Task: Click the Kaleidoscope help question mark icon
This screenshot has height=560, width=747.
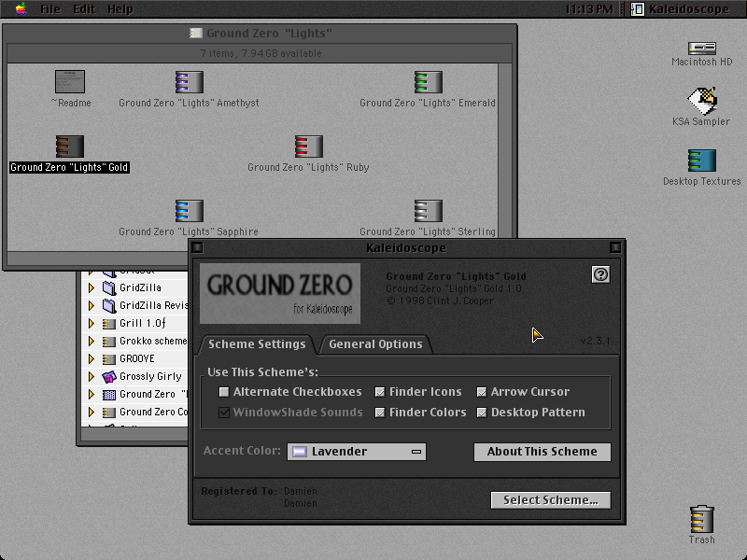Action: pos(600,274)
